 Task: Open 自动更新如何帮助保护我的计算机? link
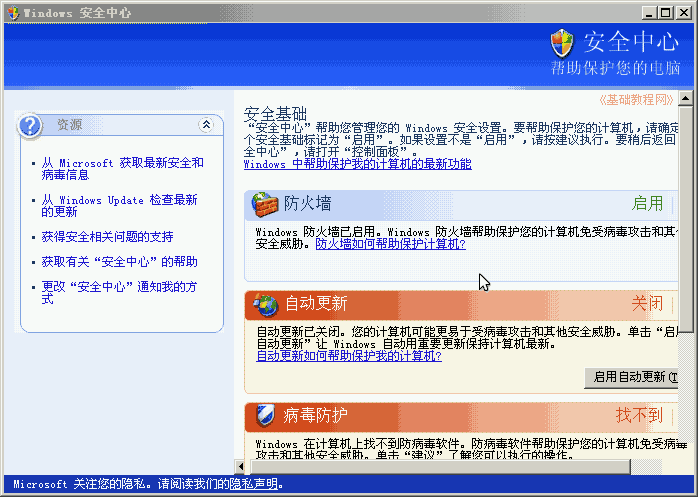coord(349,356)
